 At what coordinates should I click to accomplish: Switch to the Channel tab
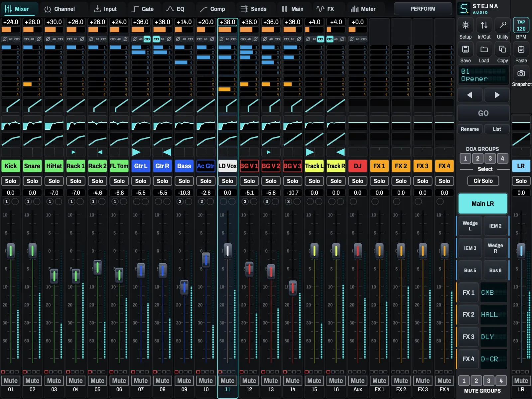[x=60, y=9]
